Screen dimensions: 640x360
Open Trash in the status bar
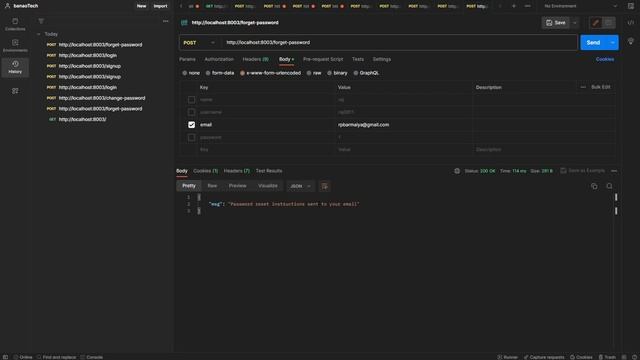(607, 357)
